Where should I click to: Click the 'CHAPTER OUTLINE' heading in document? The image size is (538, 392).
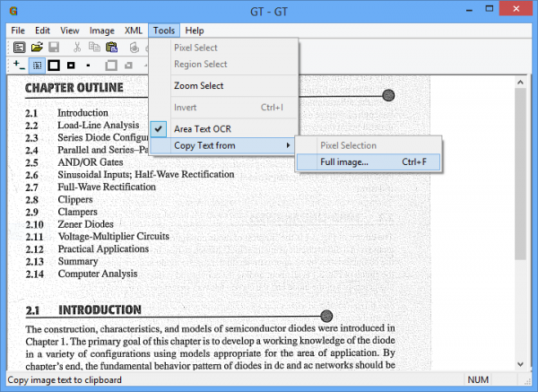tap(74, 88)
